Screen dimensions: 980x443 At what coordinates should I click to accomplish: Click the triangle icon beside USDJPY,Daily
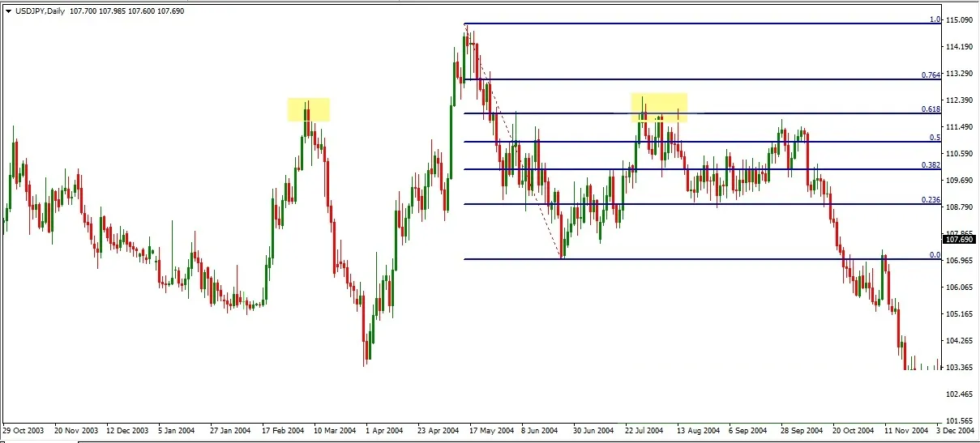point(8,12)
